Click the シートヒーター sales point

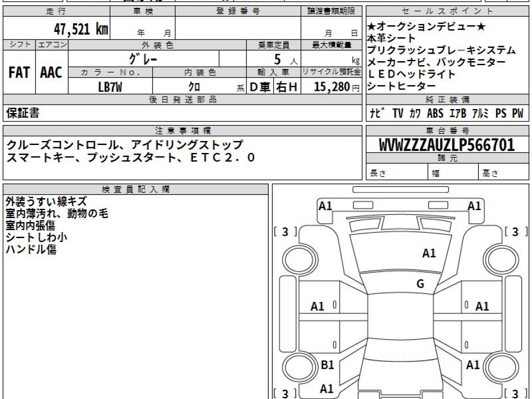click(402, 86)
